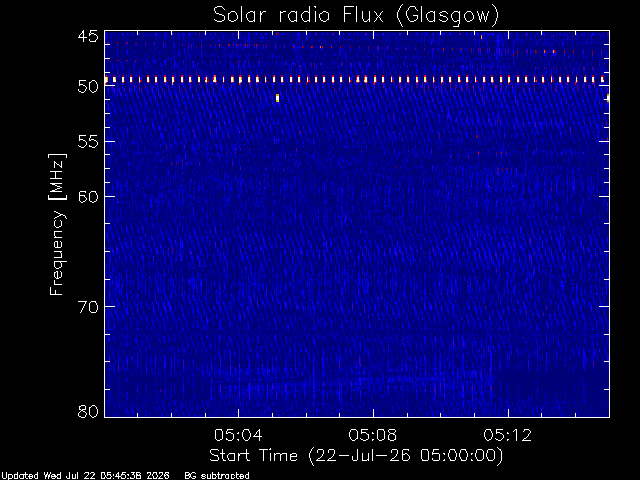Click the 05:04 time axis label
The height and width of the screenshot is (480, 640).
click(x=238, y=435)
